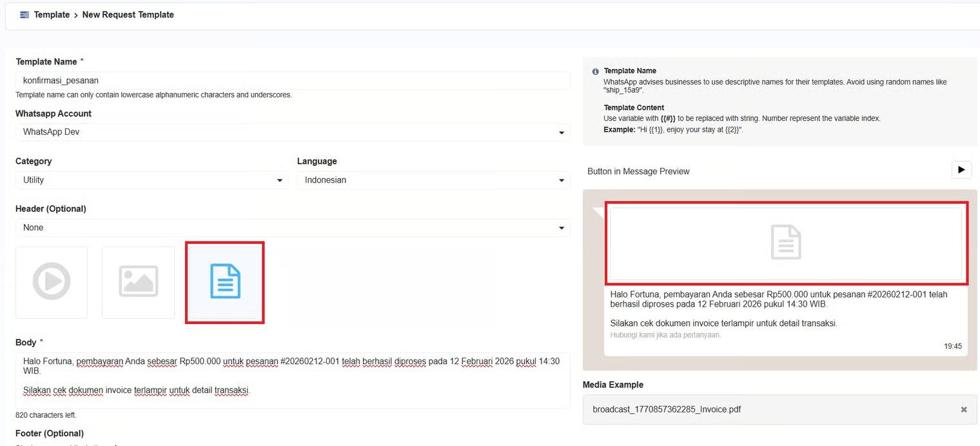Image resolution: width=980 pixels, height=446 pixels.
Task: Open the Language dropdown showing Indonesian
Action: 433,180
